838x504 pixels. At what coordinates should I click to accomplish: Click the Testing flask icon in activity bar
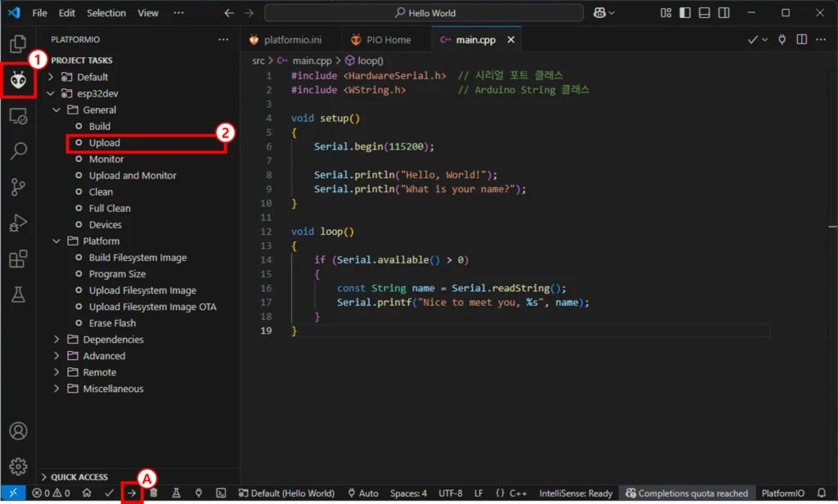point(18,295)
